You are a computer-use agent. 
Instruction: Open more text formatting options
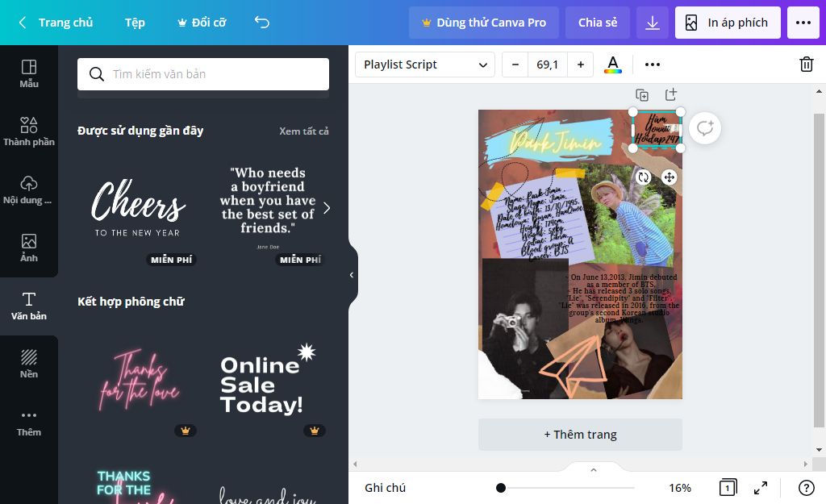point(652,65)
